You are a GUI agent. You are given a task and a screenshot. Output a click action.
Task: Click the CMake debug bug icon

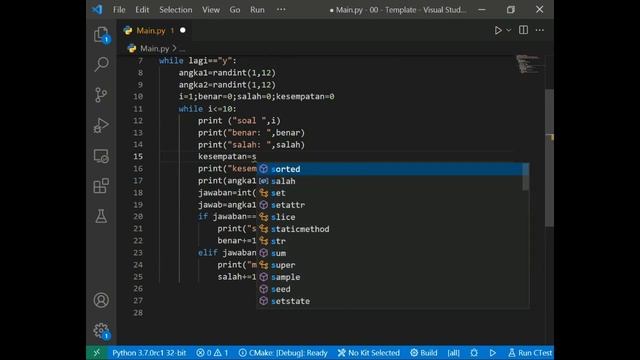coord(474,353)
